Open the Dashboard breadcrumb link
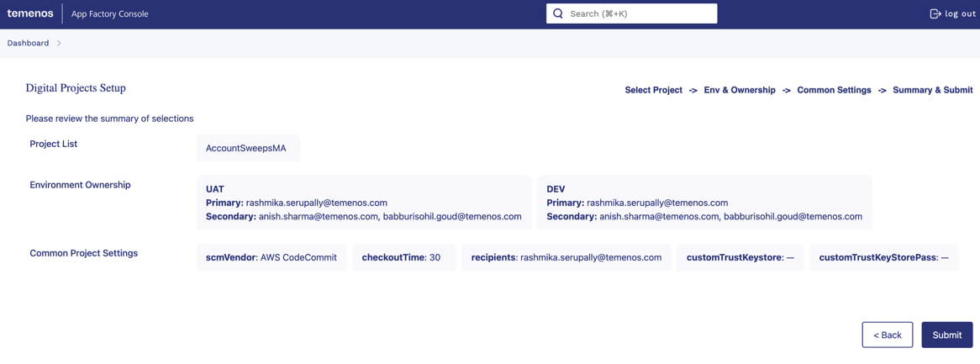Viewport: 980px width, 364px height. tap(28, 43)
